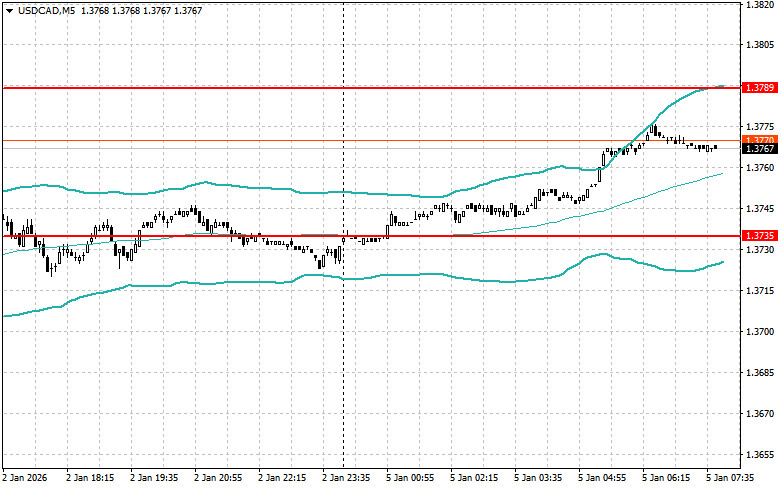Click the 1.3805 price scale value
The height and width of the screenshot is (489, 781).
tap(760, 45)
